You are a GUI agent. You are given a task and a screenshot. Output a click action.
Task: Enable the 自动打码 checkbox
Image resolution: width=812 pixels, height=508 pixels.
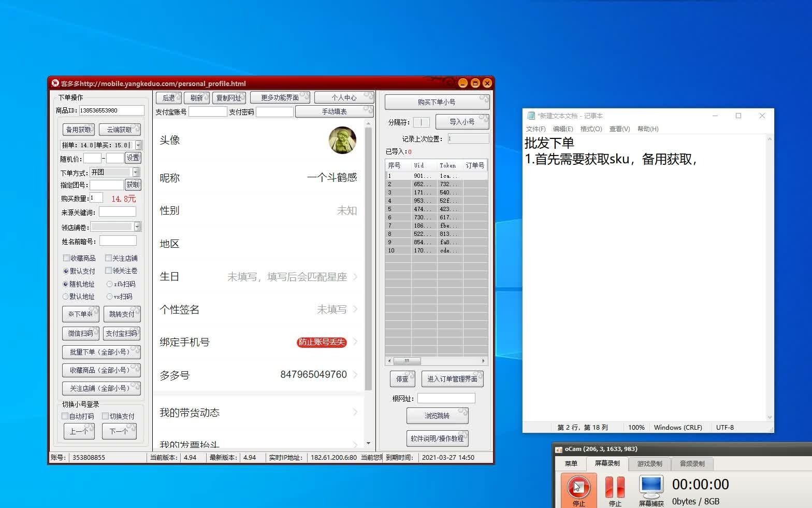point(65,416)
